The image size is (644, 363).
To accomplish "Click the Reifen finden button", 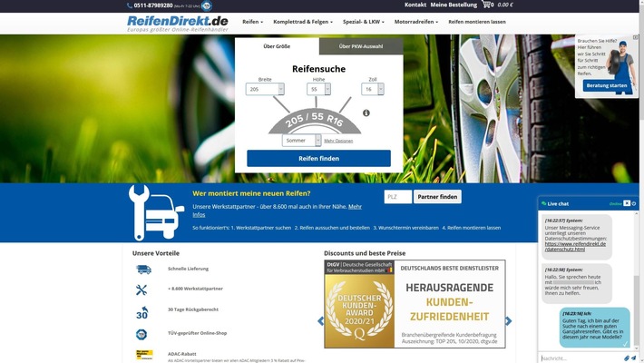I will (318, 158).
